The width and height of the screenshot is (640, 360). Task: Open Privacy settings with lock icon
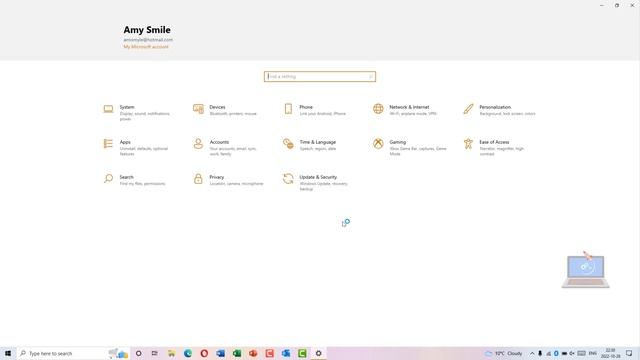[x=228, y=180]
